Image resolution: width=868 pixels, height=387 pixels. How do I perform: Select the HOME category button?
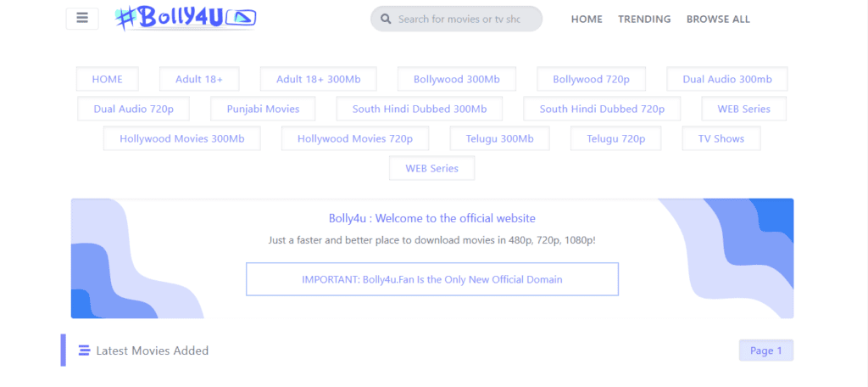tap(108, 79)
